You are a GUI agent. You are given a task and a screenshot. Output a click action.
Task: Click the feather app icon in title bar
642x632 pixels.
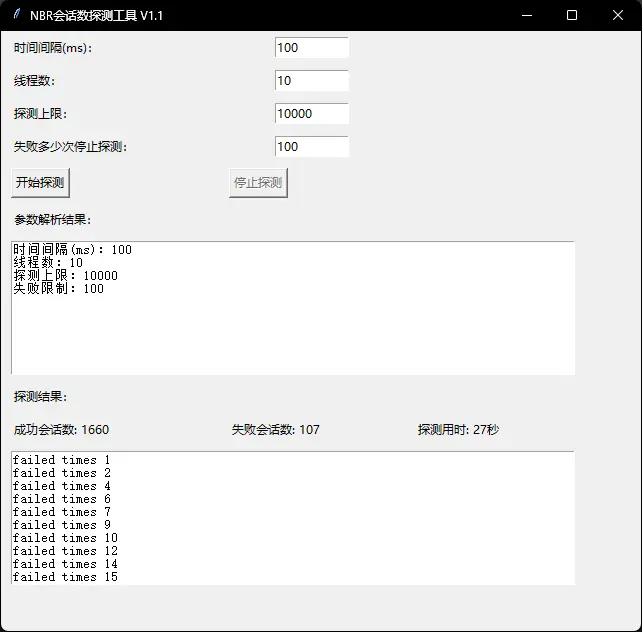[16, 15]
